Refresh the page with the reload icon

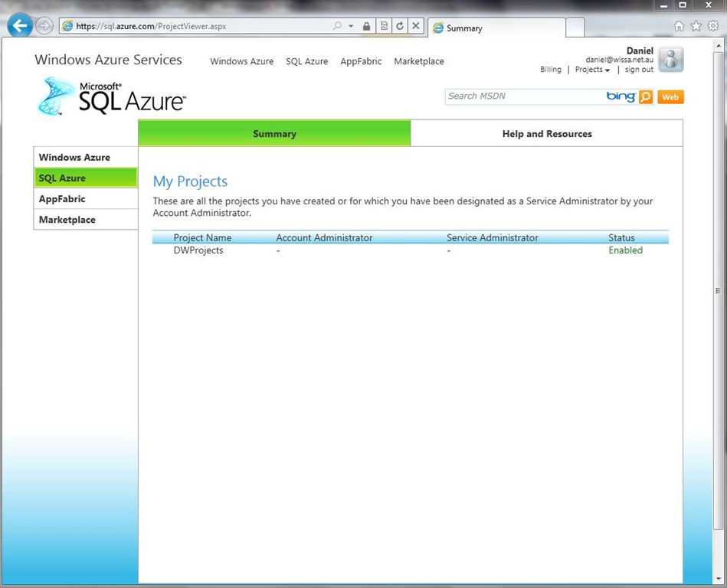click(400, 26)
